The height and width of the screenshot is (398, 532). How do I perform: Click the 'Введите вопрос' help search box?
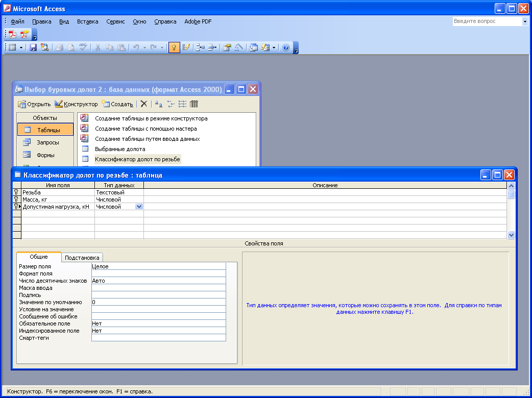487,21
